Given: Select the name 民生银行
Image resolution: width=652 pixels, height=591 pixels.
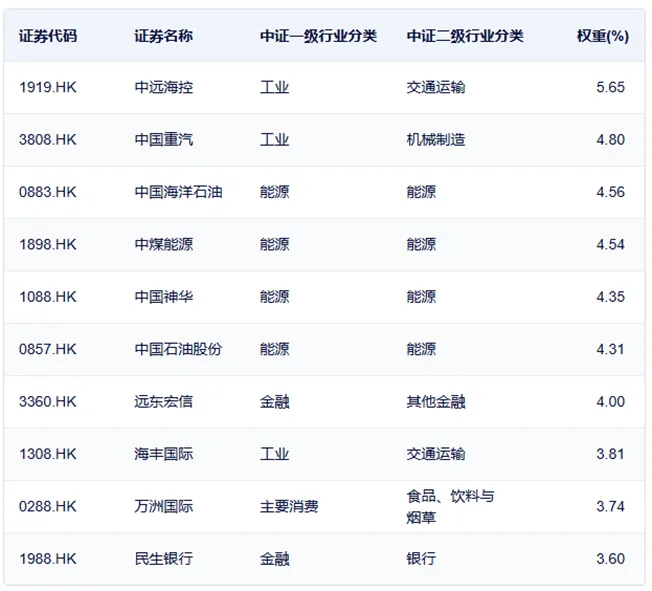Looking at the screenshot, I should (163, 559).
